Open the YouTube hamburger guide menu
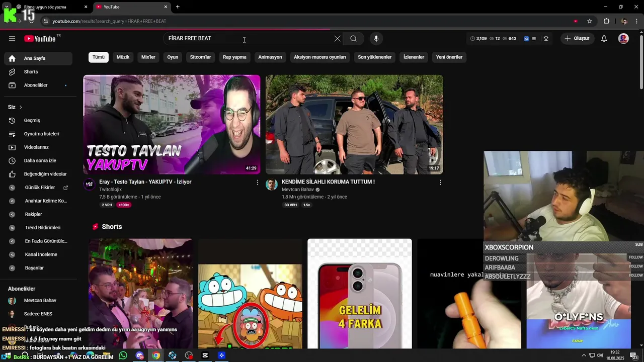The image size is (644, 362). click(x=12, y=39)
